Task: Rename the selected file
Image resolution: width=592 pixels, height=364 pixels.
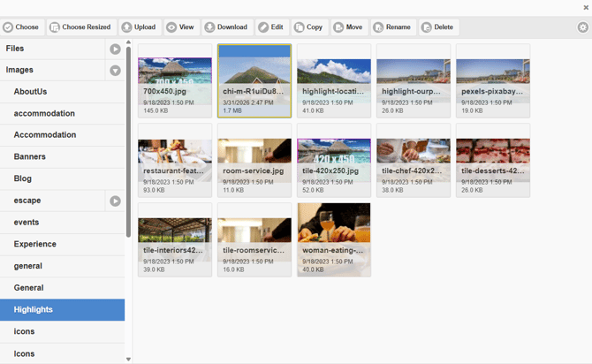Action: click(x=392, y=27)
